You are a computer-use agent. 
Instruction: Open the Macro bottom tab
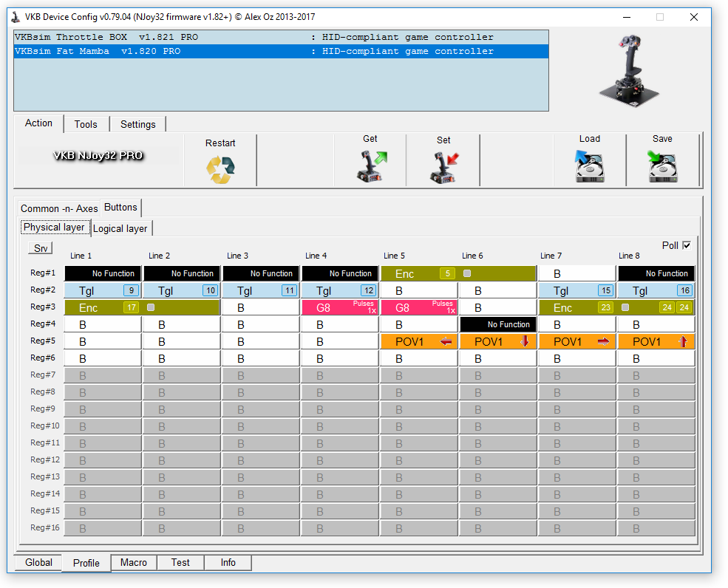coord(134,562)
